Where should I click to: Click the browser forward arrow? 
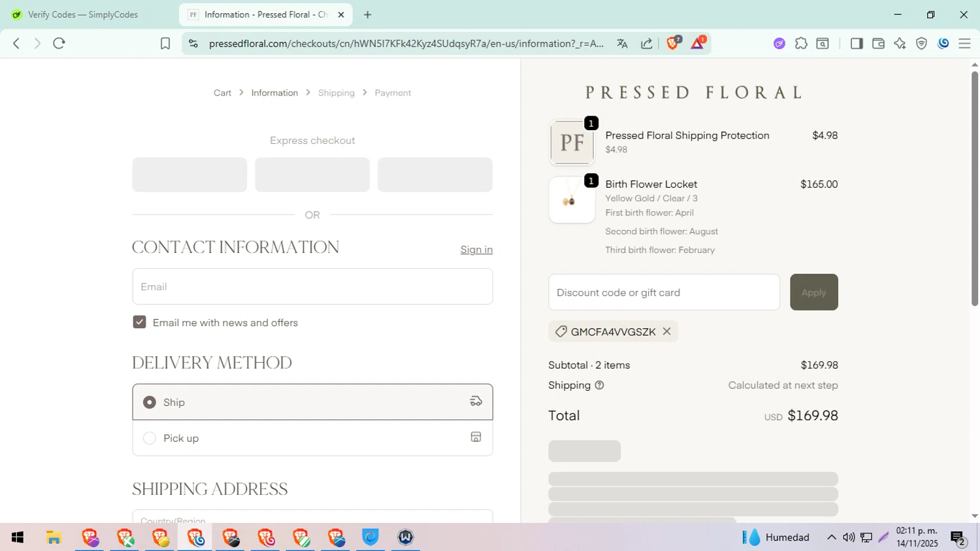click(37, 43)
